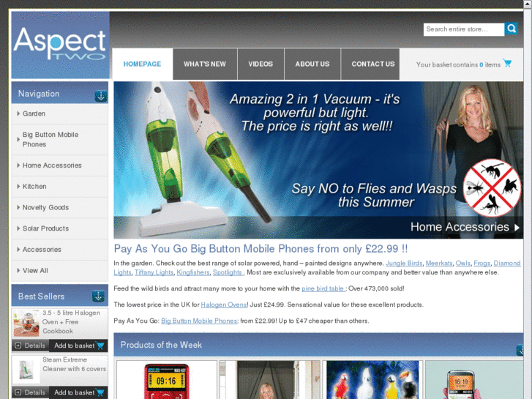Collapse Products of the Week with anchor icon
The height and width of the screenshot is (399, 532).
520,350
